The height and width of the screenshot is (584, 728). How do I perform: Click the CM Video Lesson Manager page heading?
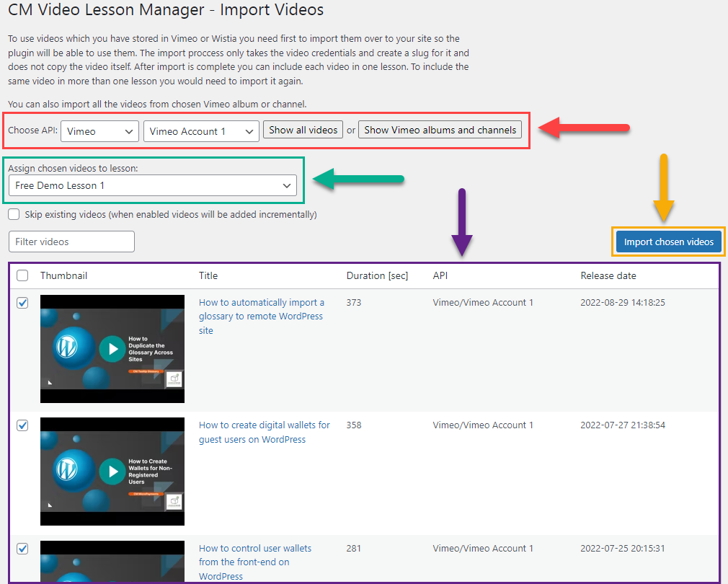coord(166,9)
